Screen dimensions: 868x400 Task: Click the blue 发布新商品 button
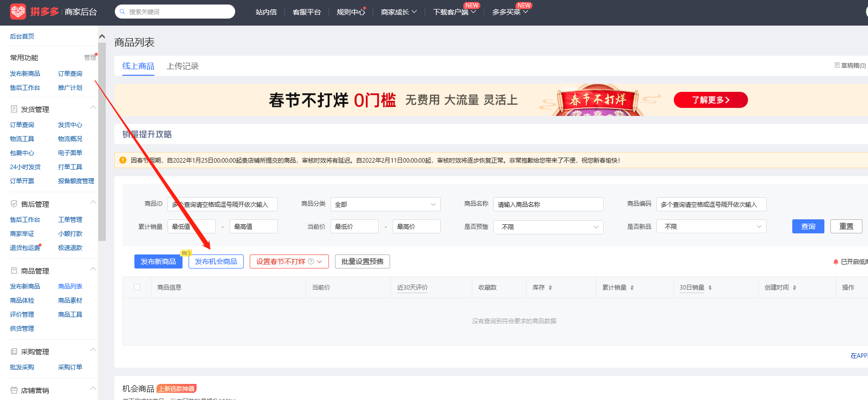click(x=158, y=261)
